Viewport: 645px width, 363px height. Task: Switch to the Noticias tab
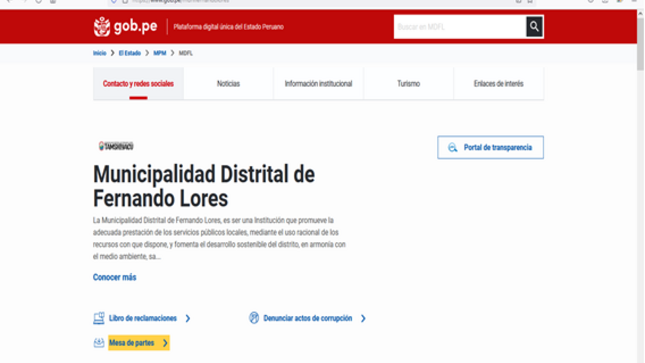228,84
